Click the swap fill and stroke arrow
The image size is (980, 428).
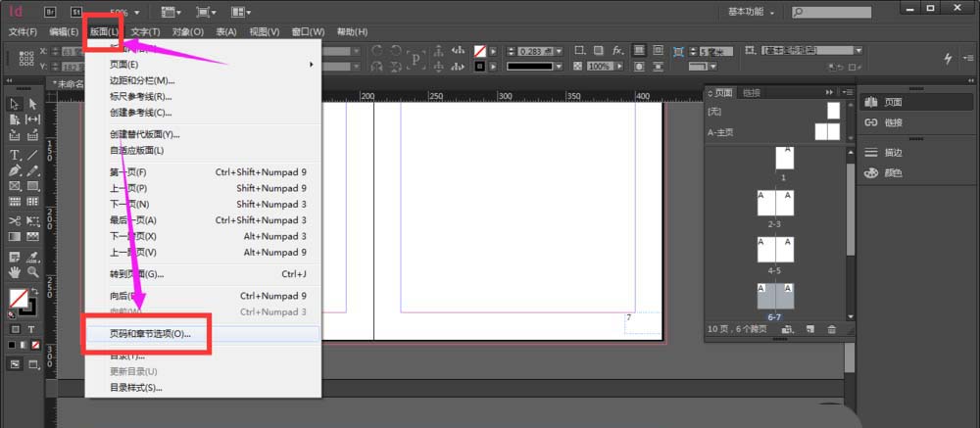tap(34, 291)
